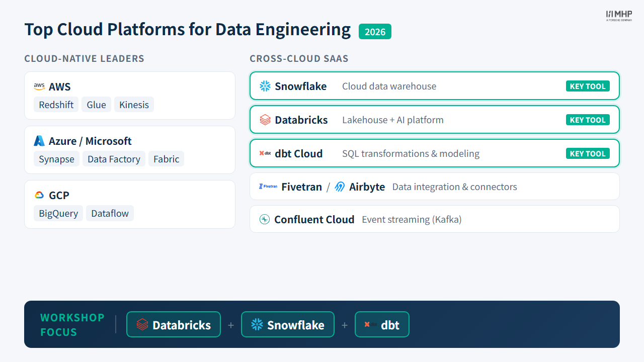This screenshot has height=362, width=644.
Task: Click the "AWS" card title
Action: (x=60, y=86)
